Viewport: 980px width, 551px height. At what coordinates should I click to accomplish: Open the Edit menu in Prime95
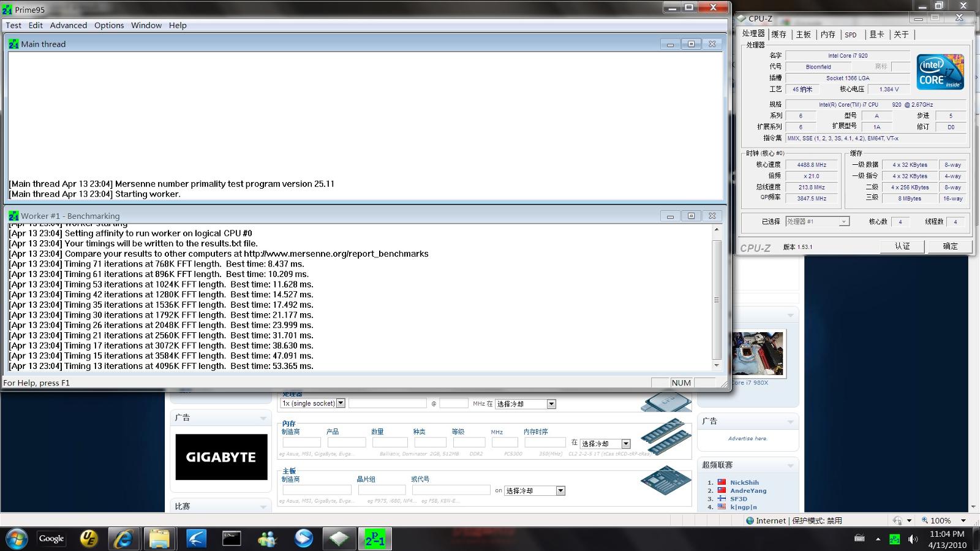point(36,25)
